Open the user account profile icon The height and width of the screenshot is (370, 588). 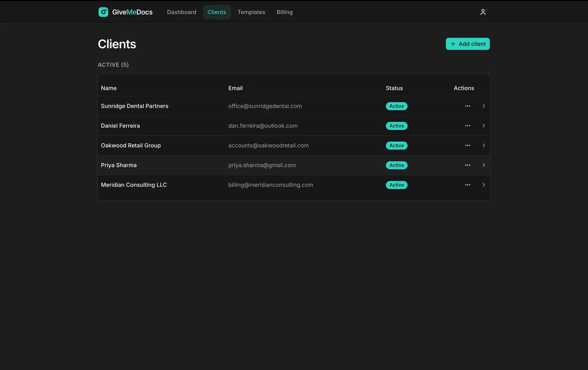click(x=483, y=12)
